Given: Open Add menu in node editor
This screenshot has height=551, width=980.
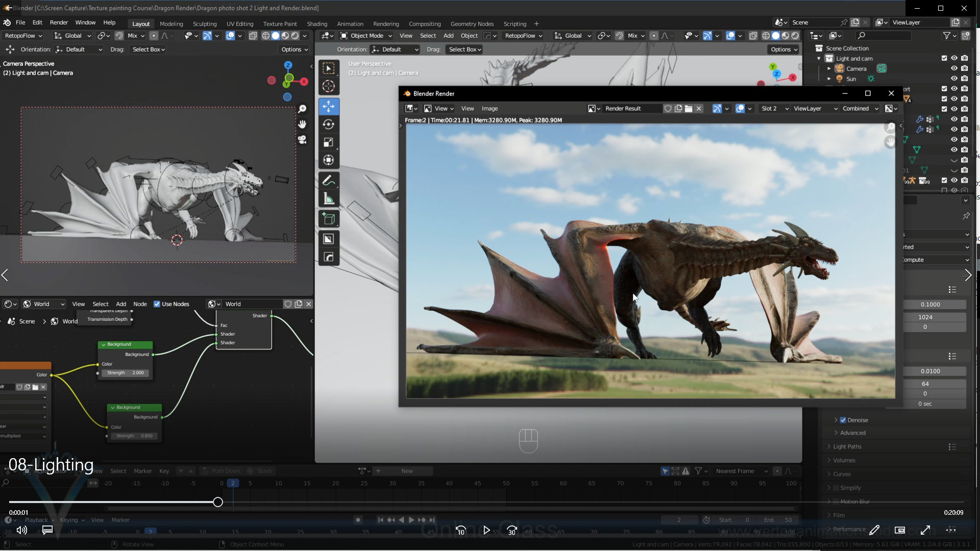Looking at the screenshot, I should pyautogui.click(x=121, y=304).
